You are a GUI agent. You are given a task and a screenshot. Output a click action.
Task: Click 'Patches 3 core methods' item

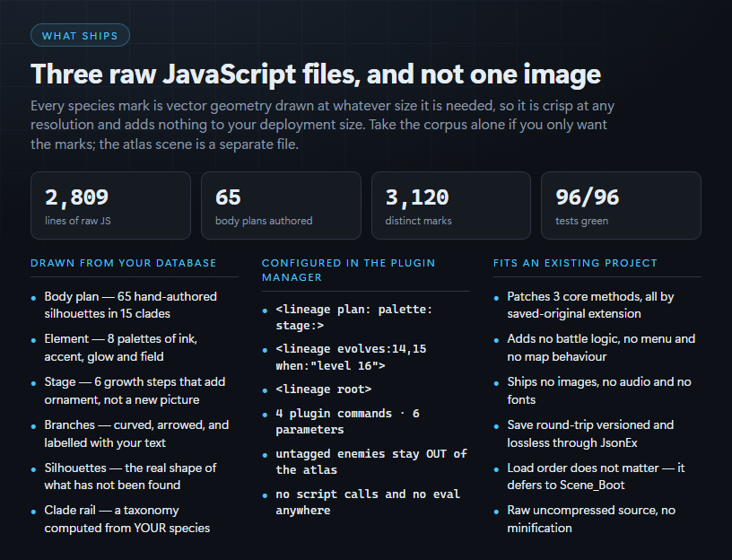(x=590, y=305)
